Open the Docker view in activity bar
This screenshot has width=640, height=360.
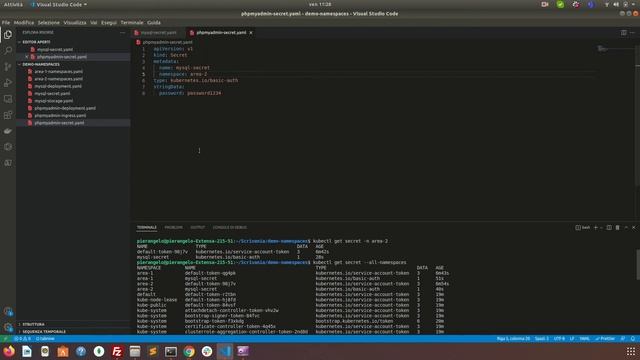click(x=8, y=131)
